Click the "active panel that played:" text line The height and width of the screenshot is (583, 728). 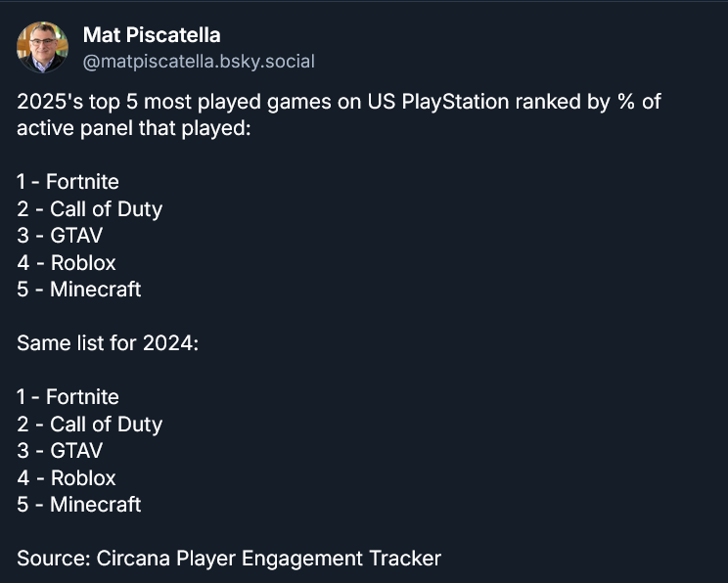[134, 128]
